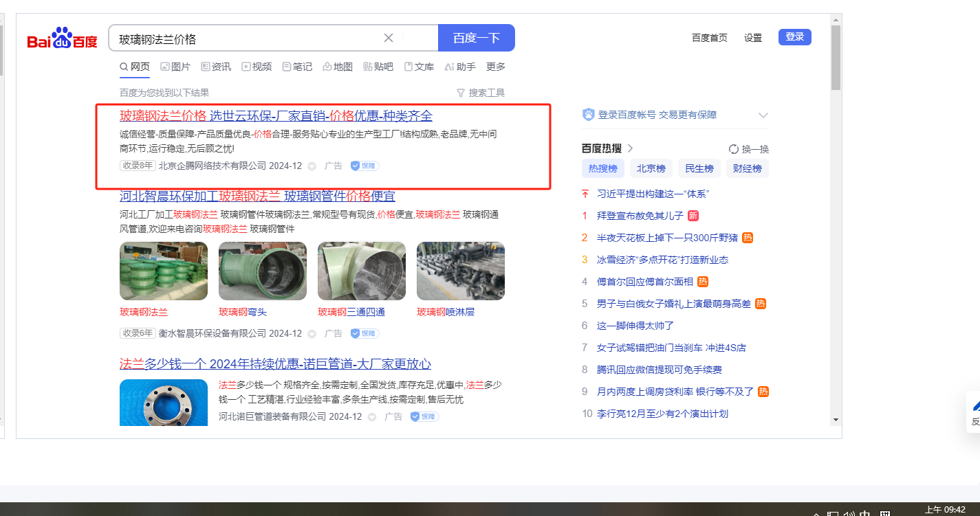Open the clock showing 上午 09:42
Screen dimensions: 980x516
click(x=945, y=510)
